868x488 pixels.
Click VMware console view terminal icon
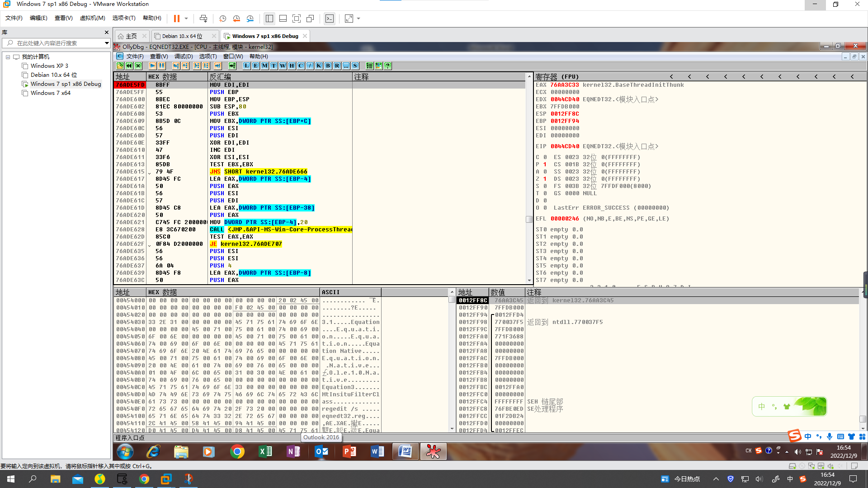[330, 19]
